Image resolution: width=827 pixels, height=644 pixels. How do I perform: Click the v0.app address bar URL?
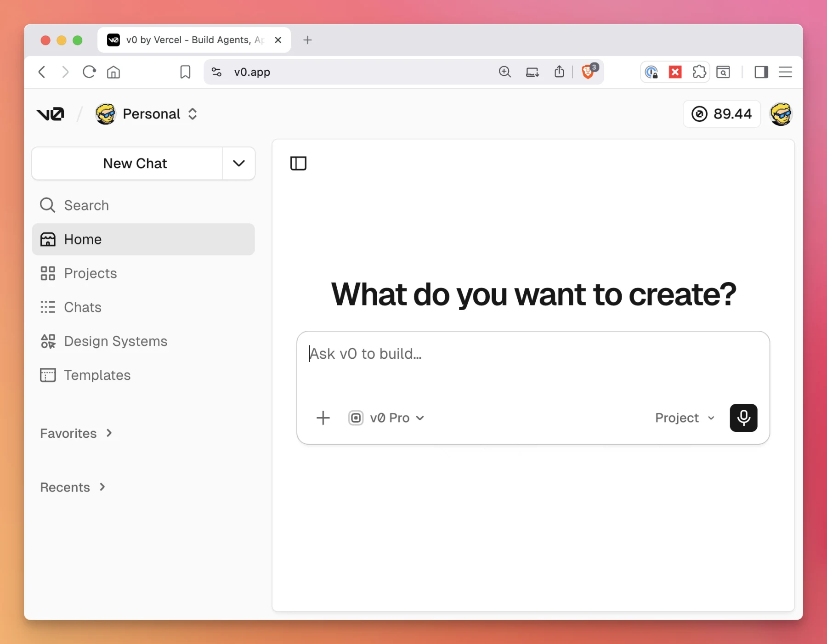pyautogui.click(x=252, y=72)
